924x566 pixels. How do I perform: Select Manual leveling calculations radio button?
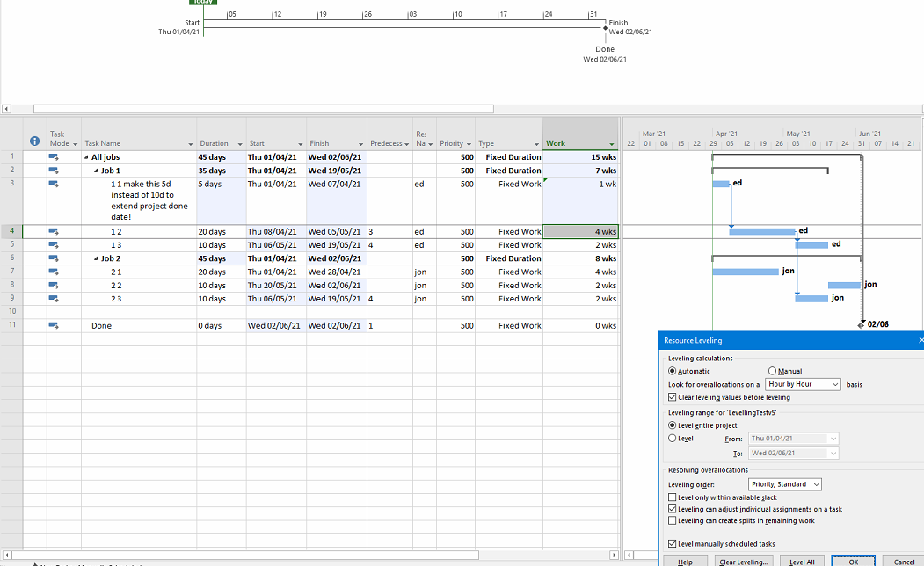tap(772, 371)
